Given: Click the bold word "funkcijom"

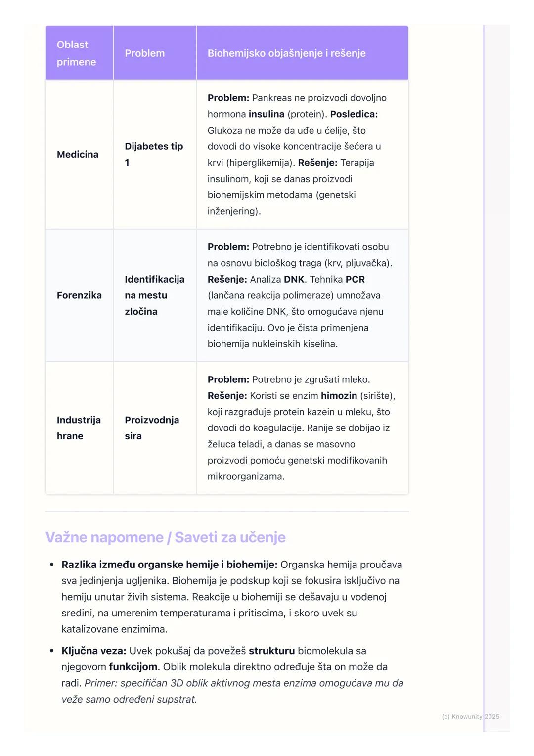Looking at the screenshot, I should click(133, 667).
